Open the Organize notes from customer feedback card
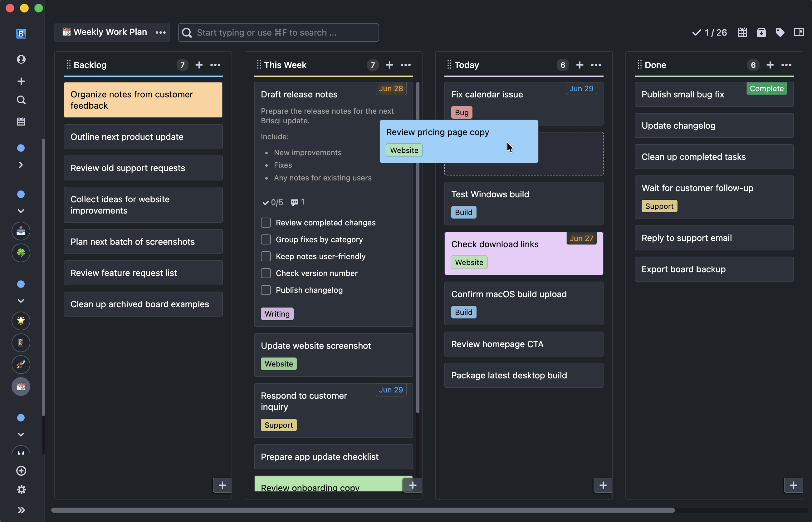The height and width of the screenshot is (522, 812). 143,100
